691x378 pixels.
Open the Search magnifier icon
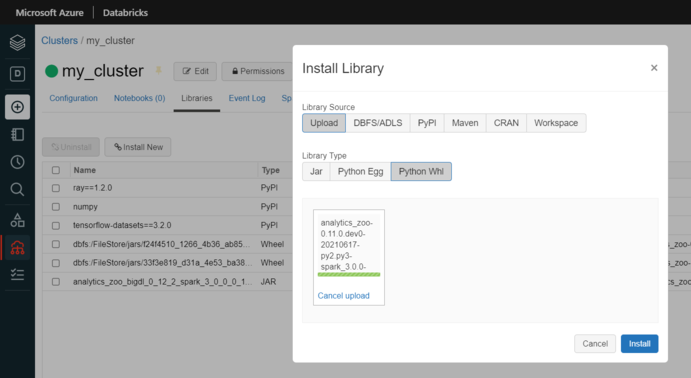tap(17, 189)
